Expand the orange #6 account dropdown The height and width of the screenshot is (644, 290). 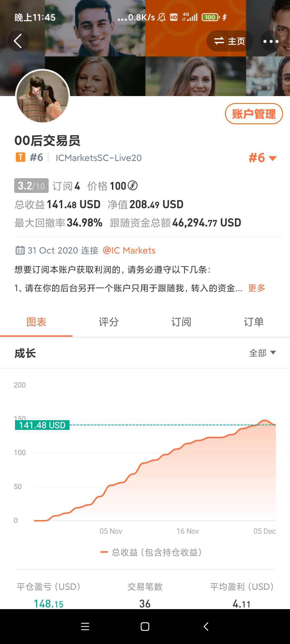click(x=263, y=158)
